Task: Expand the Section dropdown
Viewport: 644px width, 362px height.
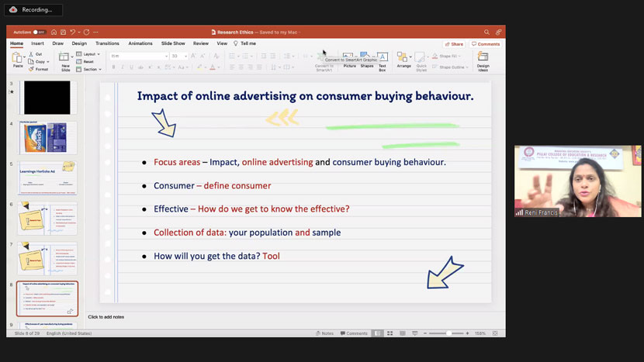Action: tap(91, 69)
